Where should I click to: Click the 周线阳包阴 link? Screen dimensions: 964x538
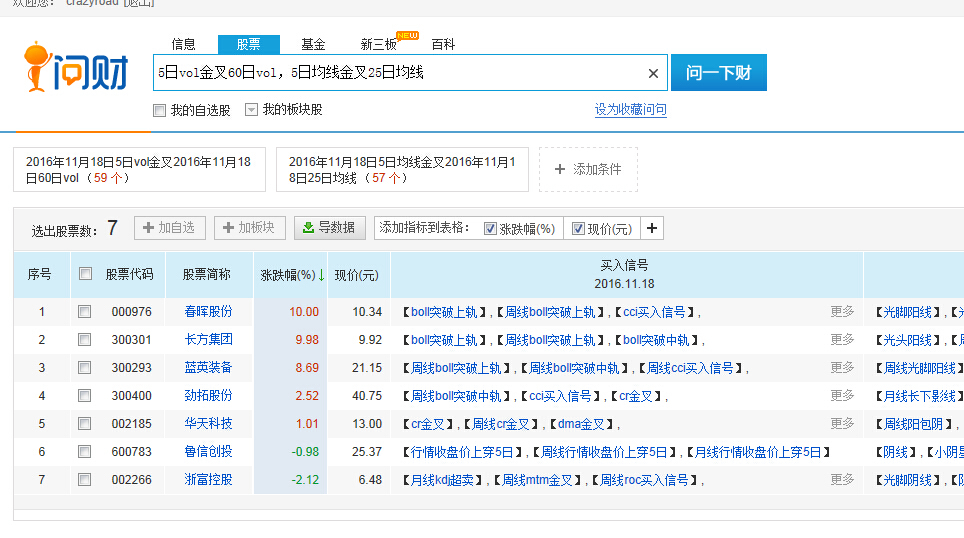click(913, 424)
